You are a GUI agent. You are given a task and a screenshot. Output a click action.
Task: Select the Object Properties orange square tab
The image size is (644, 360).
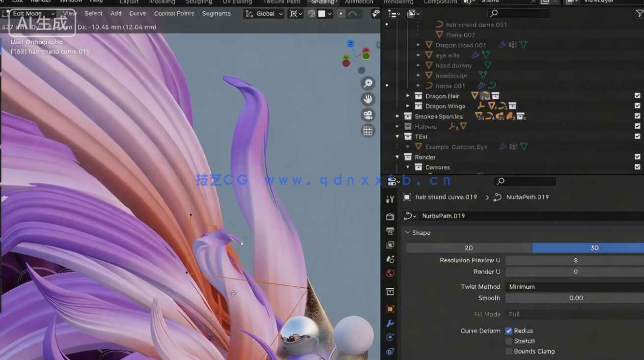[x=390, y=308]
